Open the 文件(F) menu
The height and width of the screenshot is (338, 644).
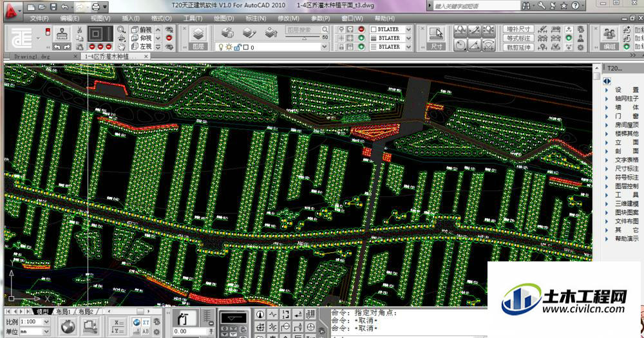(x=39, y=19)
